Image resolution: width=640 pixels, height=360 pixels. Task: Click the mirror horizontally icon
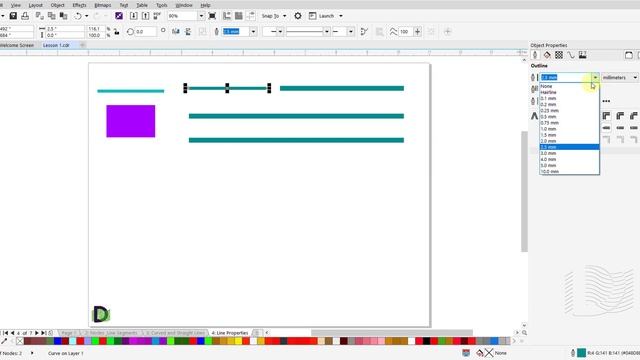(x=176, y=31)
